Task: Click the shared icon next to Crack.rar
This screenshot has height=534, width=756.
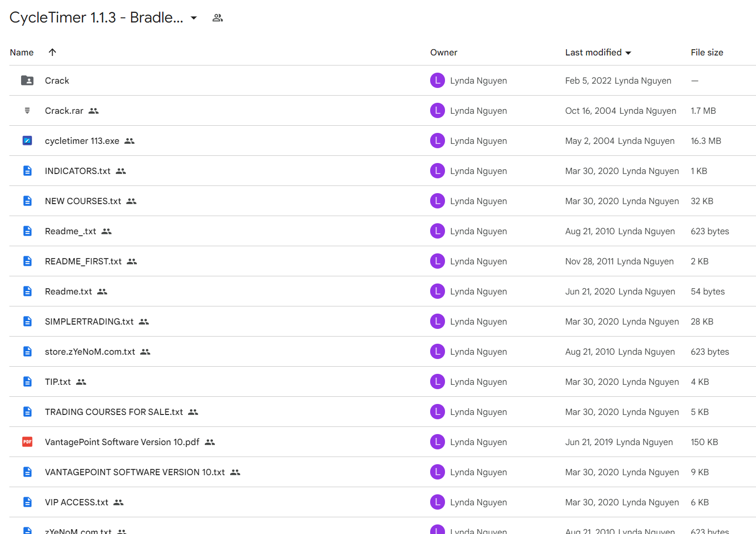Action: [94, 111]
